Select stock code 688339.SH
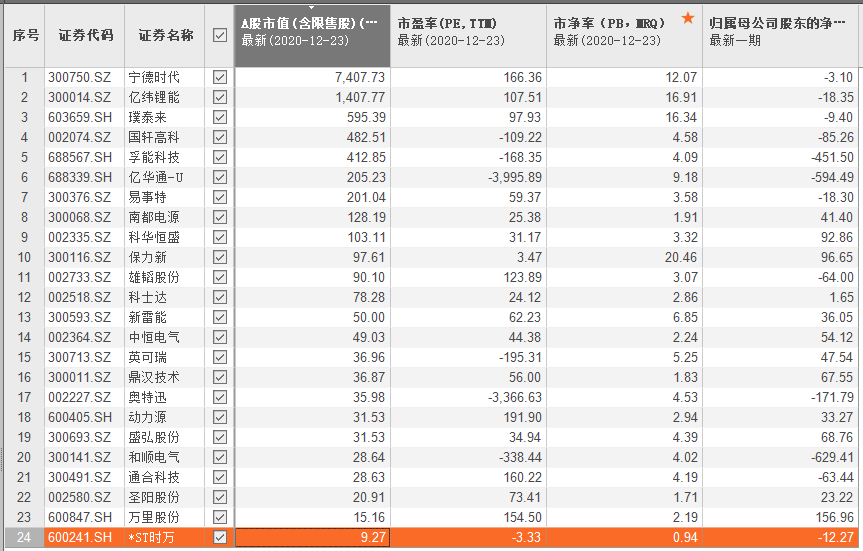This screenshot has height=551, width=863. 80,177
